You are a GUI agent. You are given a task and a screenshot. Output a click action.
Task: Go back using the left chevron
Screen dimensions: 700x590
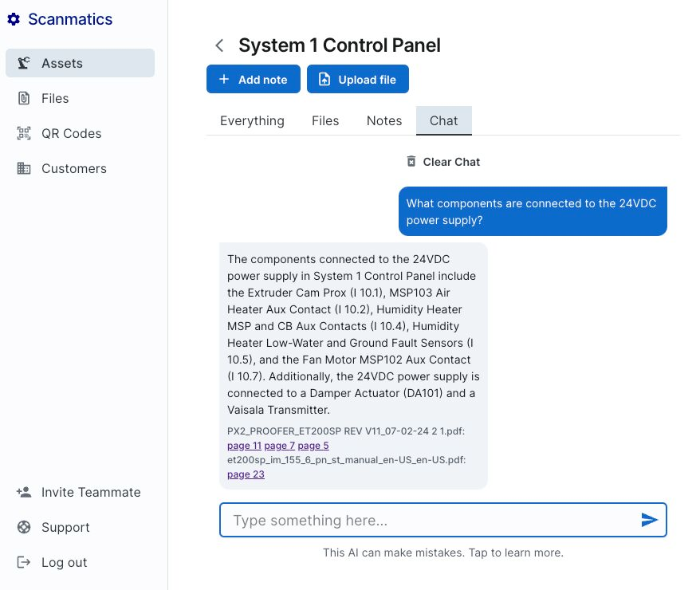coord(219,45)
